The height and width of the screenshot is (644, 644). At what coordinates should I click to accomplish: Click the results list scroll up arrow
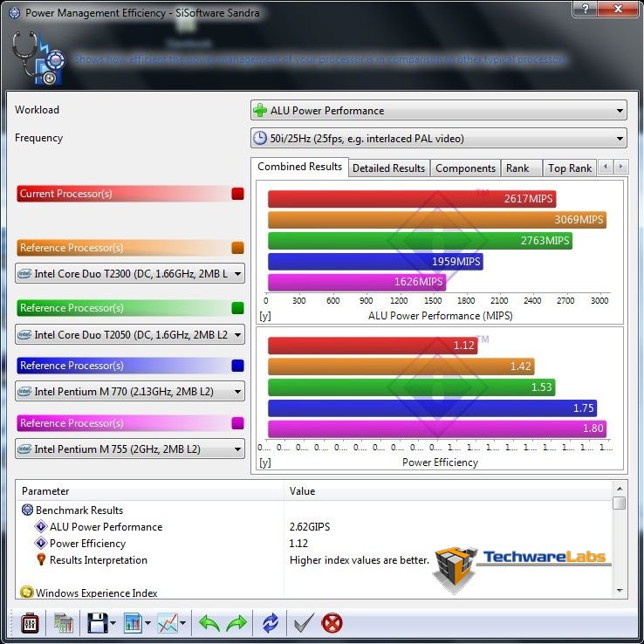[x=620, y=489]
